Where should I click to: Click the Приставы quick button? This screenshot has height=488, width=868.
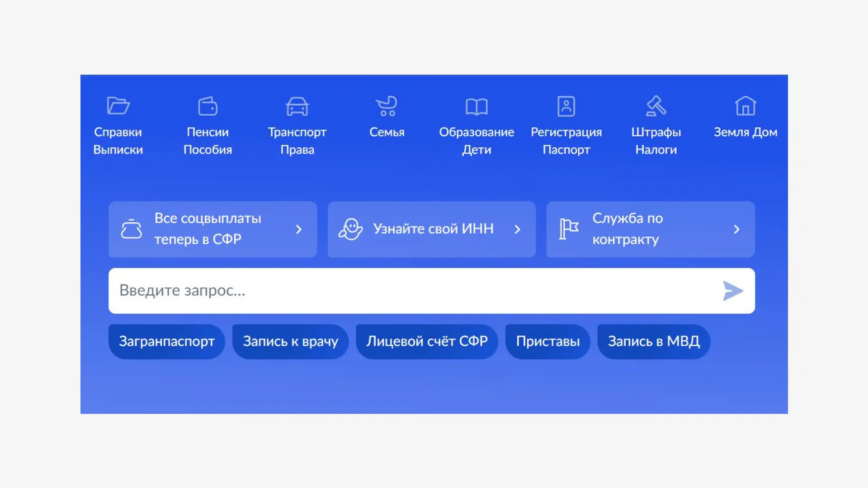547,342
